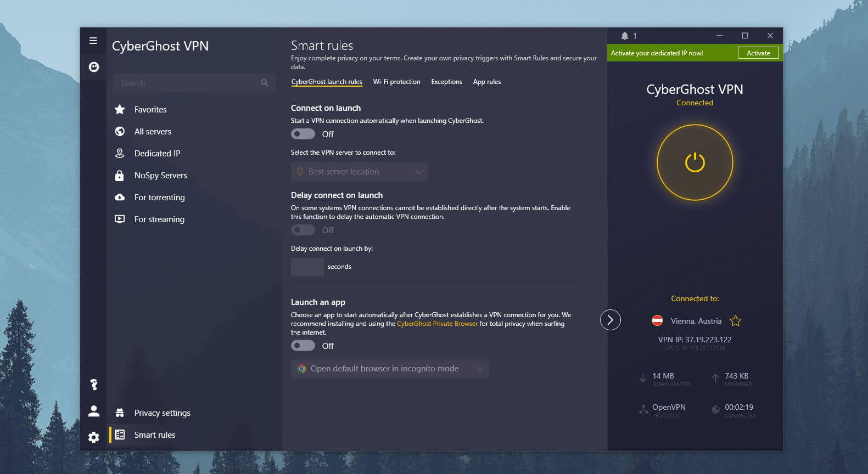
Task: Click the connected time clock icon
Action: 716,409
